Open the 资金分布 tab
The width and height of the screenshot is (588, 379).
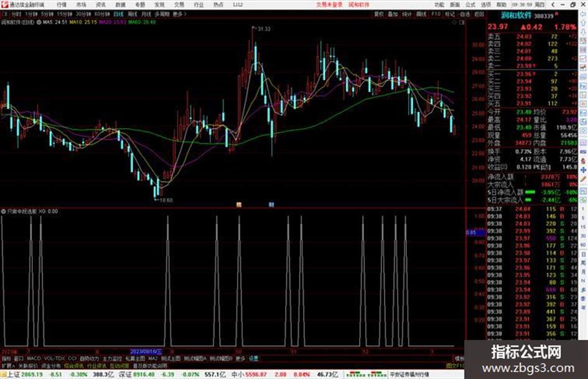point(51,365)
